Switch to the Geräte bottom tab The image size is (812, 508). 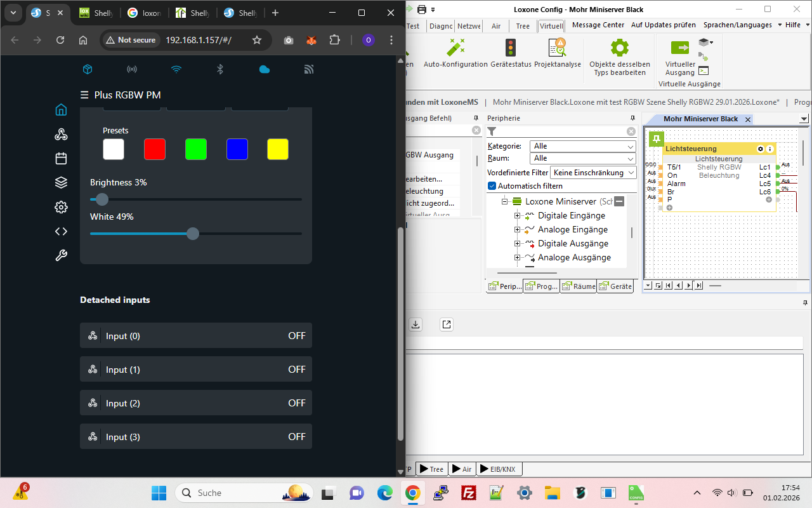(615, 286)
